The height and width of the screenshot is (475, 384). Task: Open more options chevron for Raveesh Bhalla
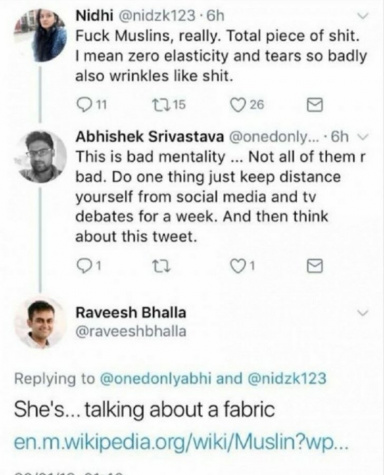pos(363,313)
